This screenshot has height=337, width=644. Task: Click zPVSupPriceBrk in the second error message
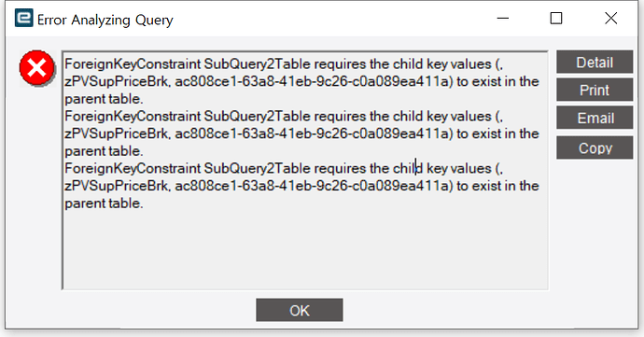(x=117, y=134)
